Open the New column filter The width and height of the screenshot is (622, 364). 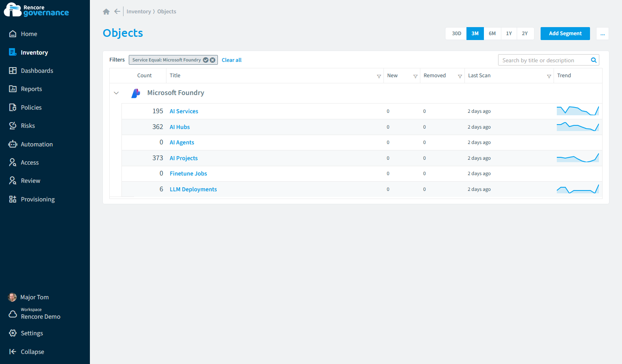tap(415, 76)
